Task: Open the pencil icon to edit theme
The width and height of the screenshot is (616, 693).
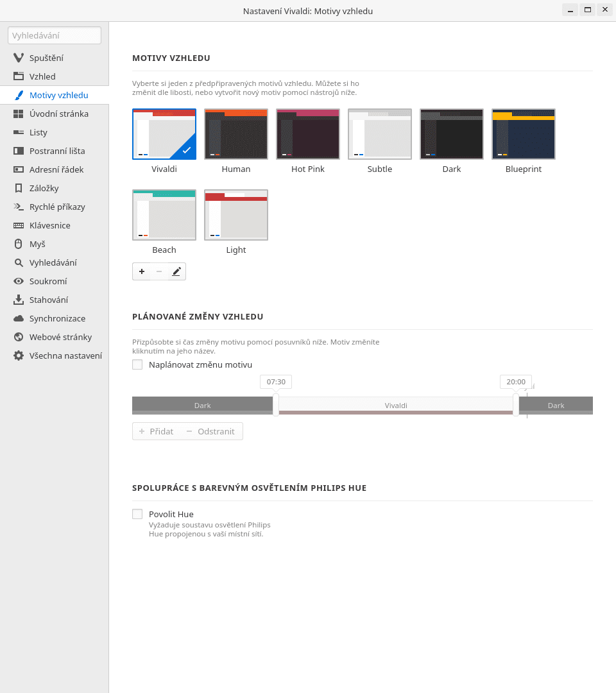Action: point(176,271)
